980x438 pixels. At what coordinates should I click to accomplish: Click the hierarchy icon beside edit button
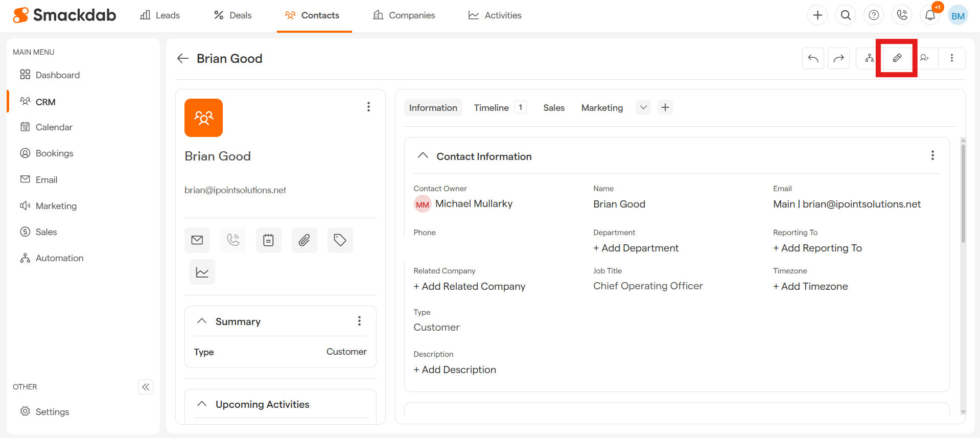tap(869, 58)
